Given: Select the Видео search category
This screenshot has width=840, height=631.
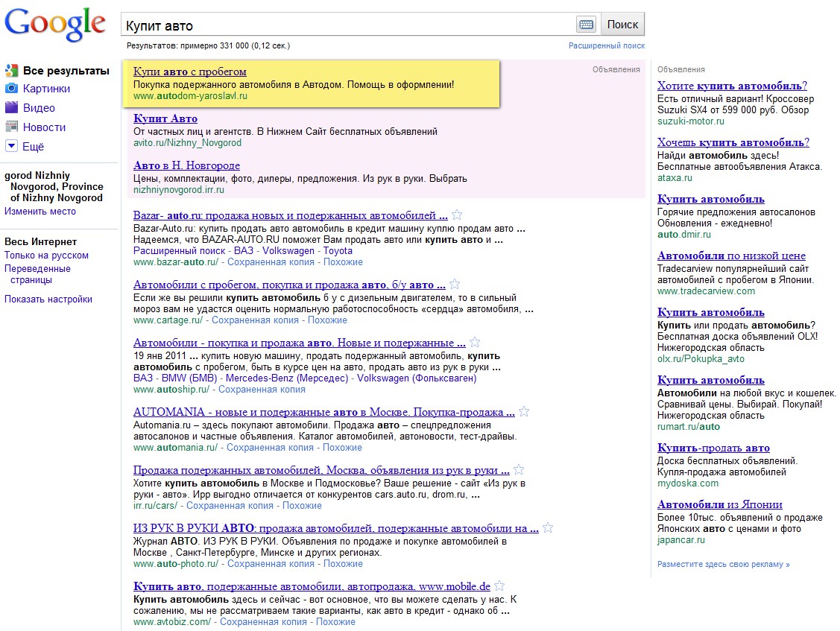Looking at the screenshot, I should pos(39,108).
